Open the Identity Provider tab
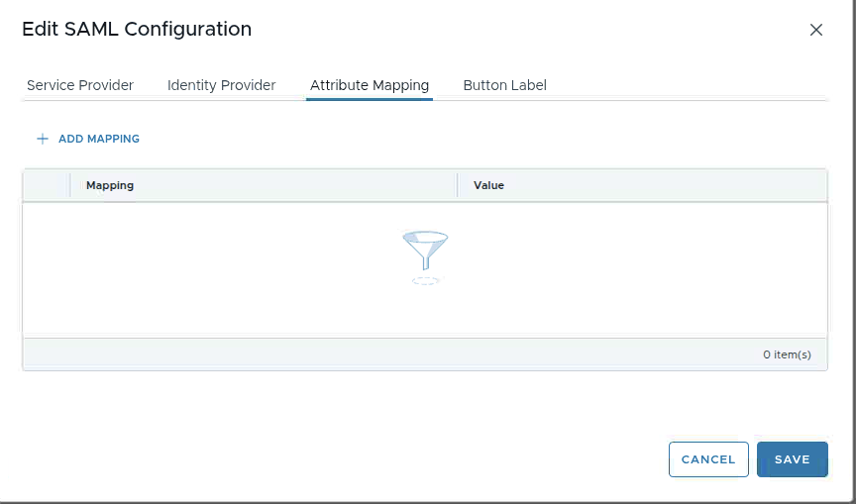Viewport: 856px width, 504px height. pos(221,85)
